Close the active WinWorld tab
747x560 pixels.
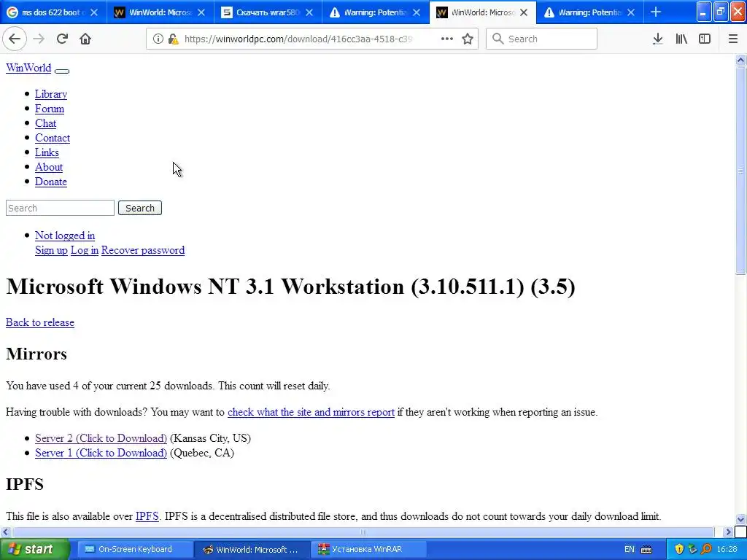pyautogui.click(x=524, y=12)
